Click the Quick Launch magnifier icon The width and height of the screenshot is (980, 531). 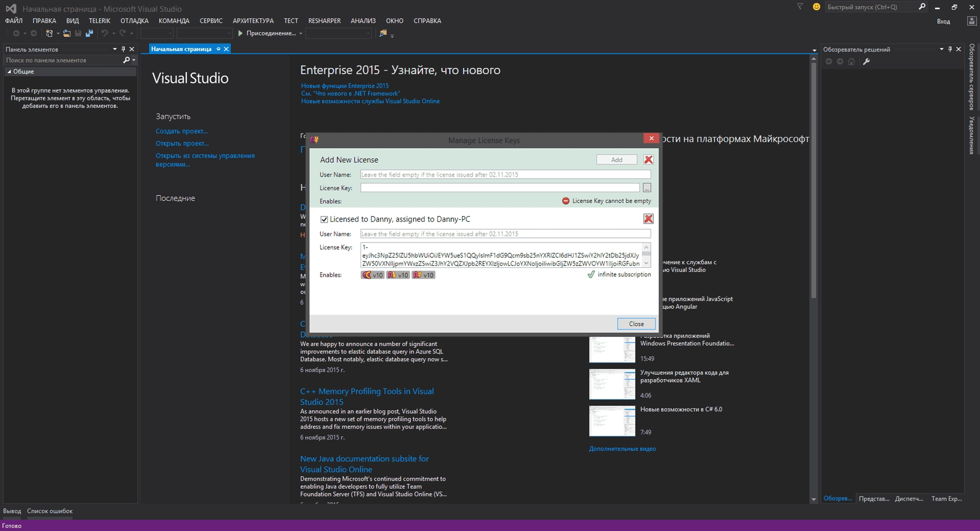coord(922,7)
